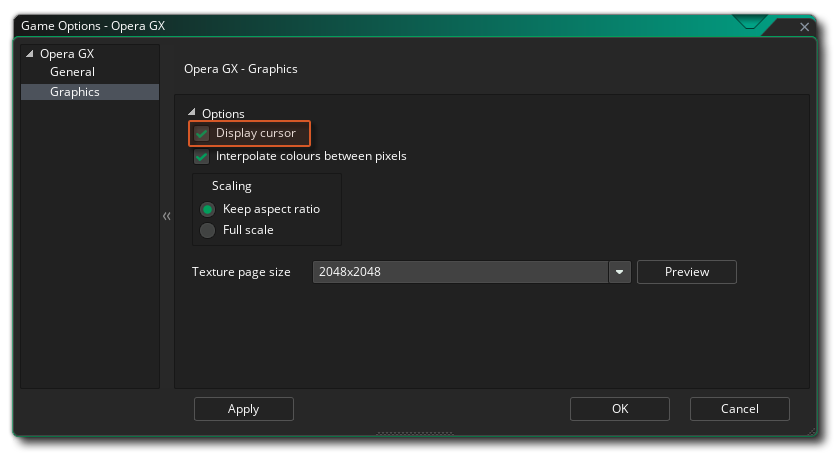Toggle the Display cursor checkbox
834x453 pixels.
pyautogui.click(x=202, y=133)
